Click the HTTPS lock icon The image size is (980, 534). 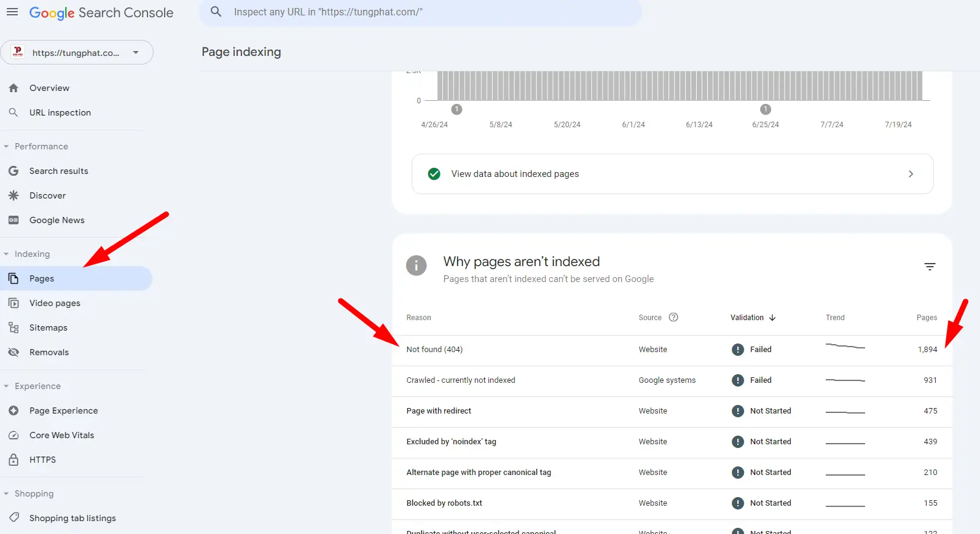[14, 460]
